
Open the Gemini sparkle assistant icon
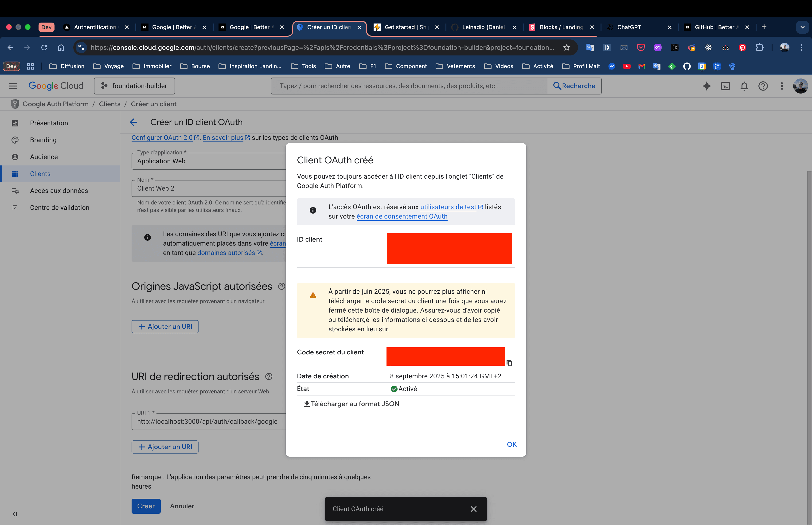706,86
